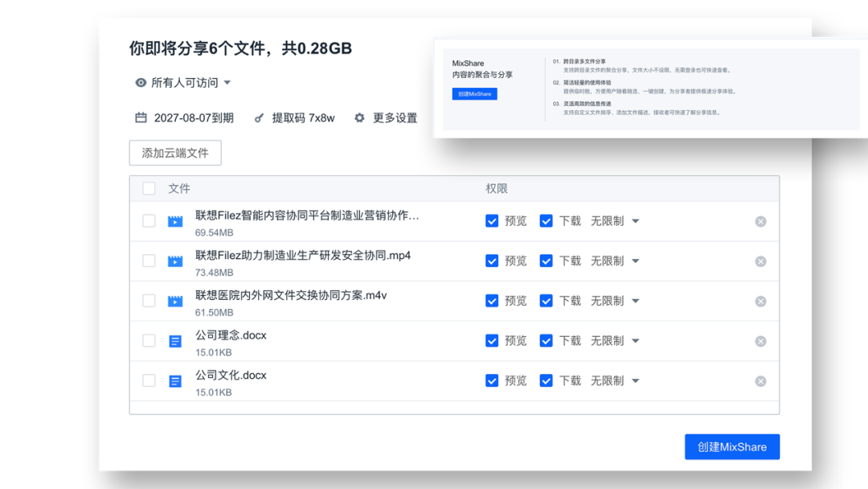868x489 pixels.
Task: Select row checkbox for 联想Filez智能内容协同平台 file
Action: click(149, 221)
